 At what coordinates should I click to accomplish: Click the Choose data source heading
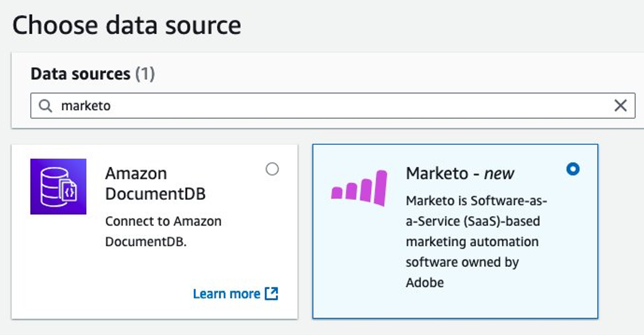point(127,25)
